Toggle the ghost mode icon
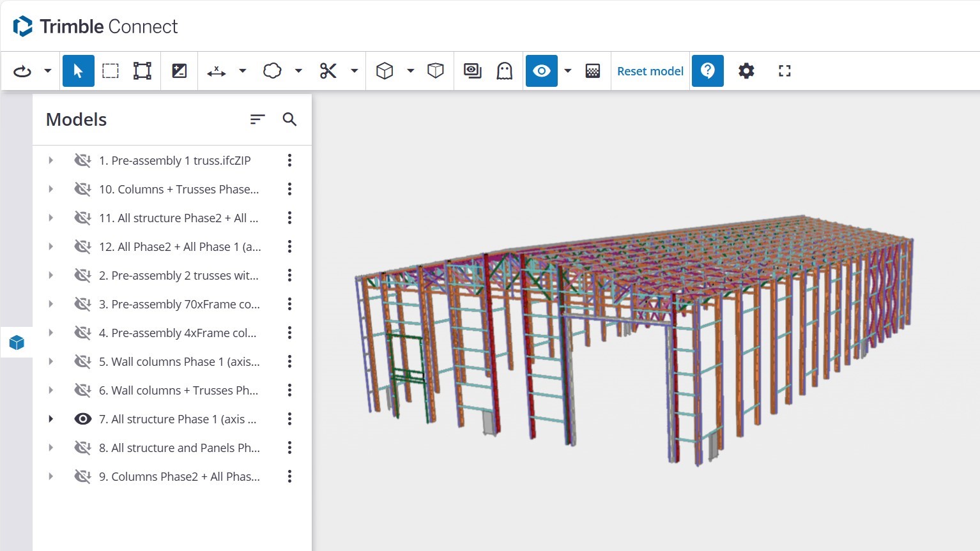The width and height of the screenshot is (980, 551). point(505,71)
